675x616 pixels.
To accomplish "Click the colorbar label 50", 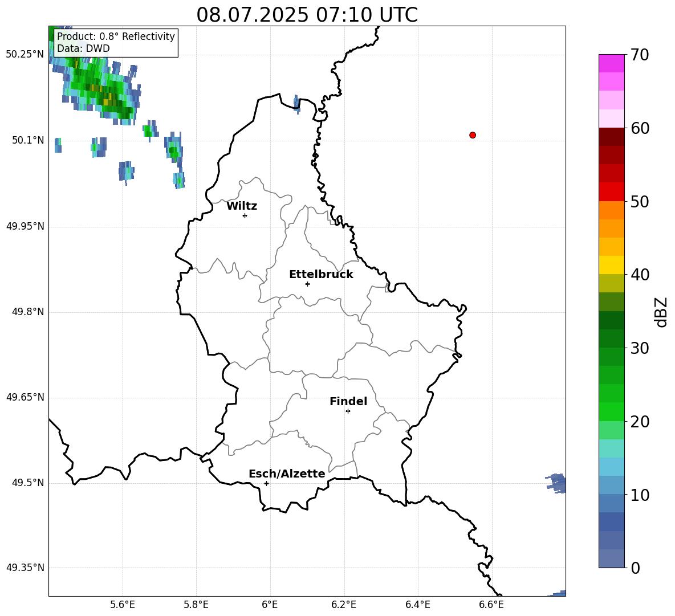I will click(x=640, y=201).
